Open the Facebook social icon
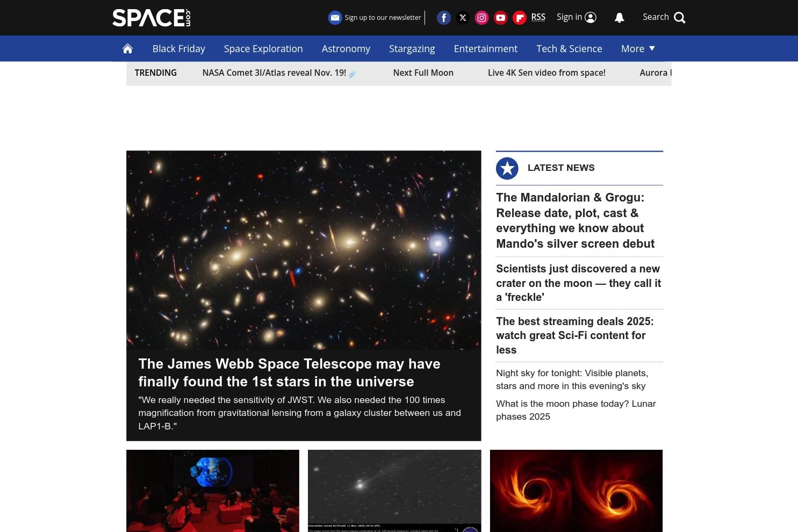Screen dimensions: 798x532 click(444, 18)
